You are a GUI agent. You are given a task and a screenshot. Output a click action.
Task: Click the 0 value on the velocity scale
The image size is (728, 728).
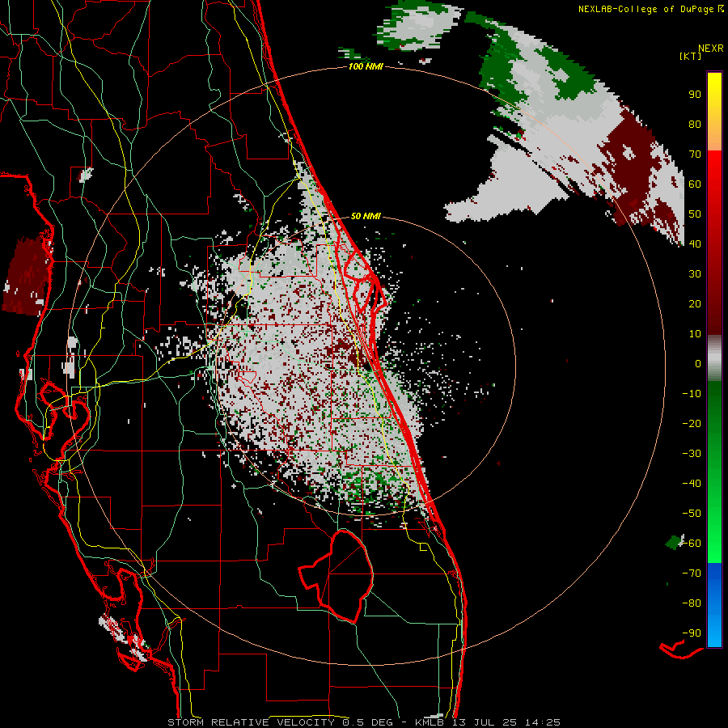click(698, 364)
